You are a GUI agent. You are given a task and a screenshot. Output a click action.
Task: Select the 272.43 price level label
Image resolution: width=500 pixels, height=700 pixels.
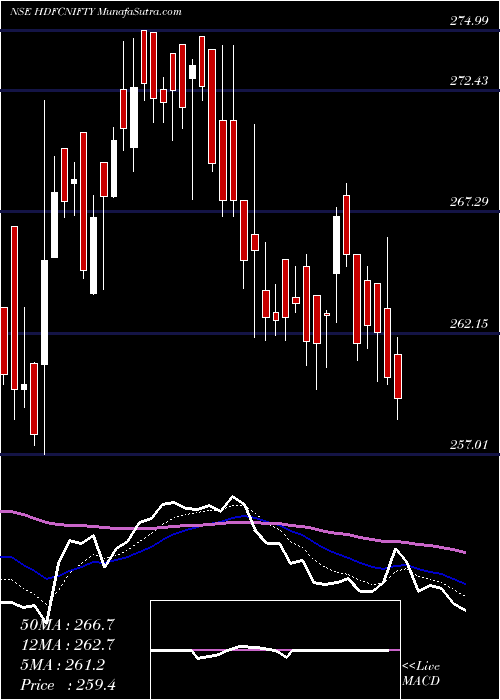[469, 81]
